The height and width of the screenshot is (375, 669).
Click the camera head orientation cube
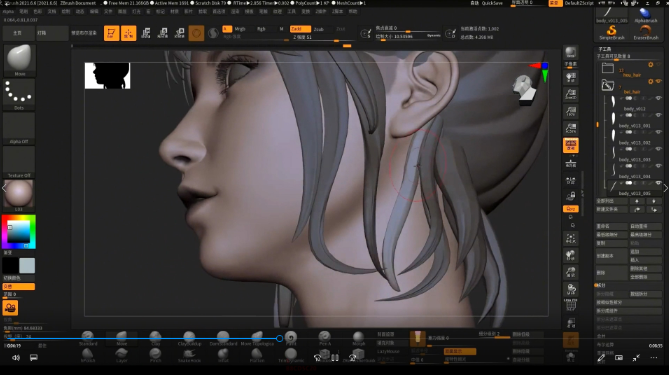coord(524,89)
